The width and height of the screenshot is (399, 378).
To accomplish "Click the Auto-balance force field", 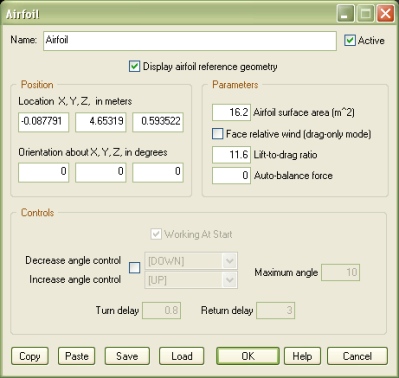I will point(231,175).
